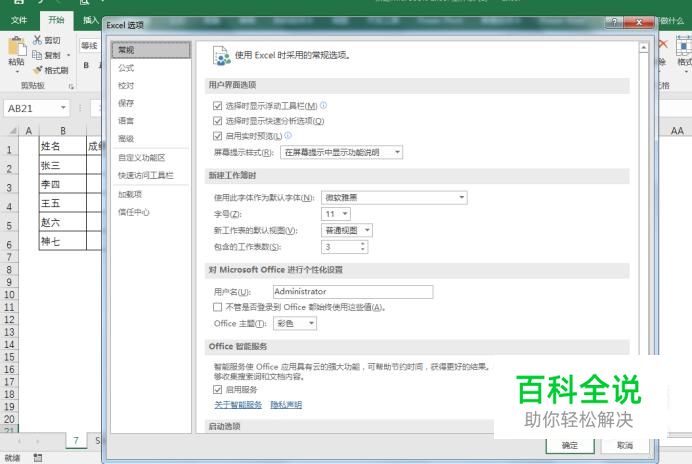Check always use these values regardless of Office sign-in
692x464 pixels.
click(217, 307)
